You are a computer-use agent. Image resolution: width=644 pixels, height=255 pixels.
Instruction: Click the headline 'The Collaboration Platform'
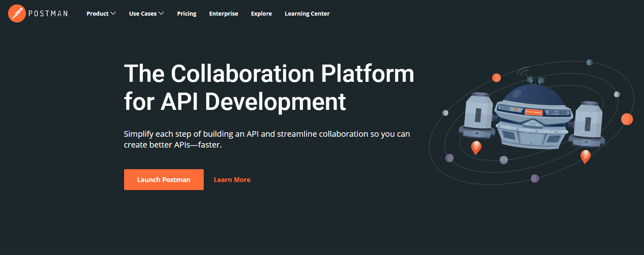click(x=269, y=74)
